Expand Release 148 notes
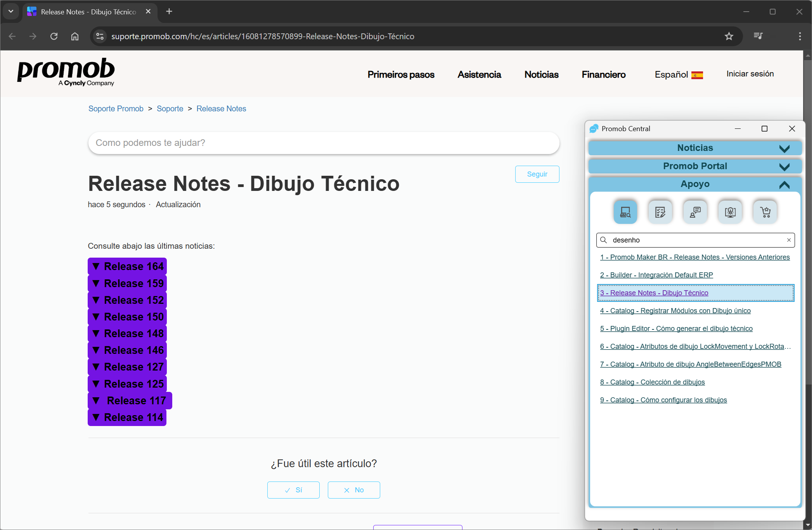The width and height of the screenshot is (812, 530). point(127,333)
